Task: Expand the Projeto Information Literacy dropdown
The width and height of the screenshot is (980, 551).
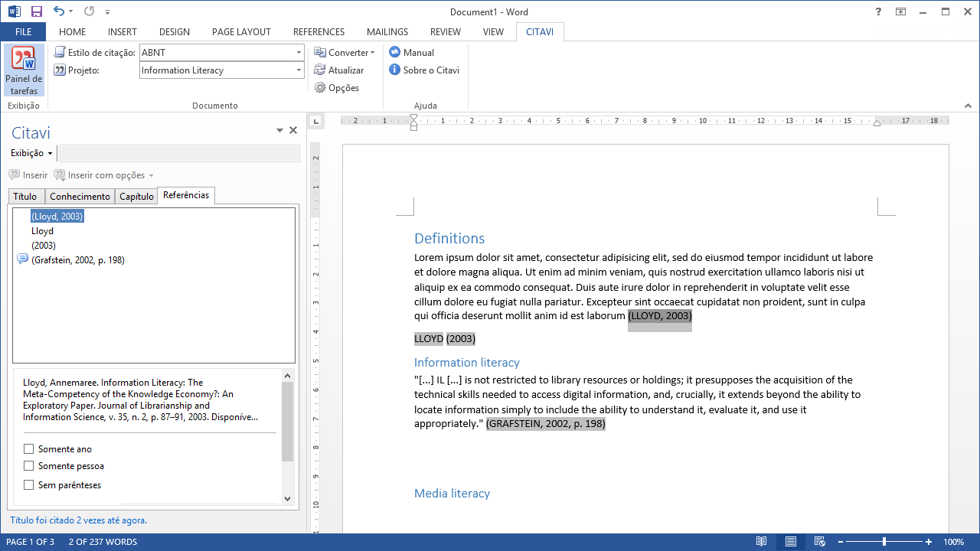Action: tap(299, 70)
